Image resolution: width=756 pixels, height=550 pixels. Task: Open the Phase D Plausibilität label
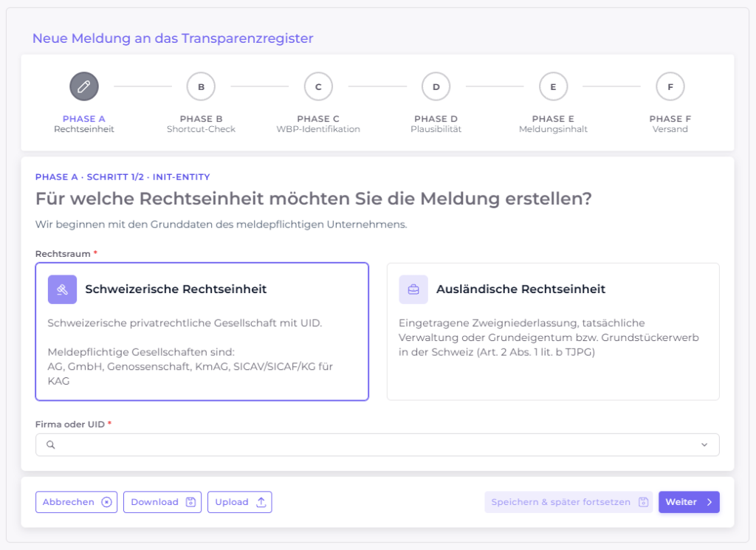pos(436,124)
